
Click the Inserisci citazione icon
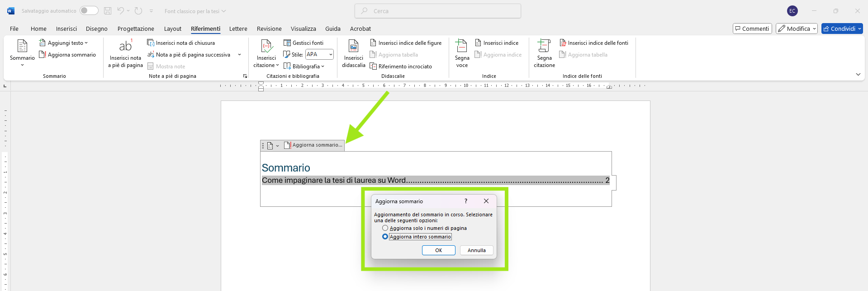point(266,46)
